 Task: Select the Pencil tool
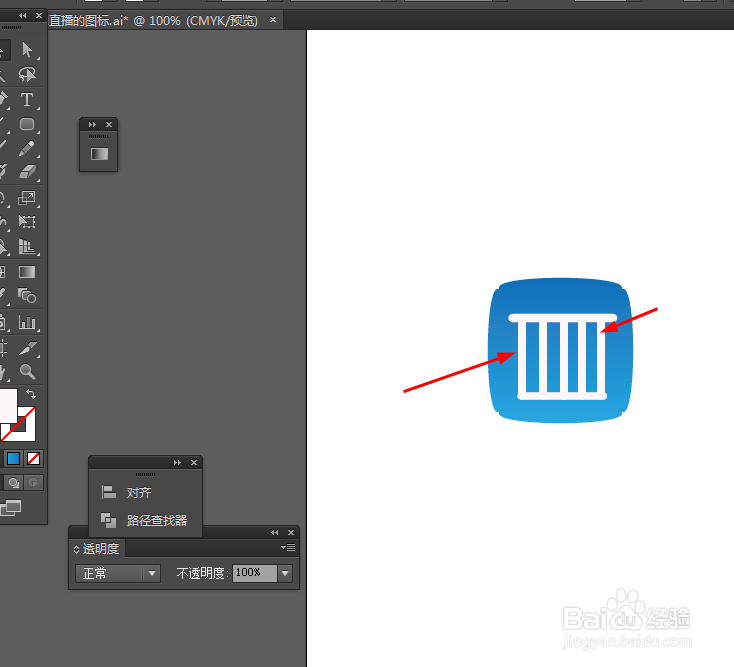[x=27, y=149]
